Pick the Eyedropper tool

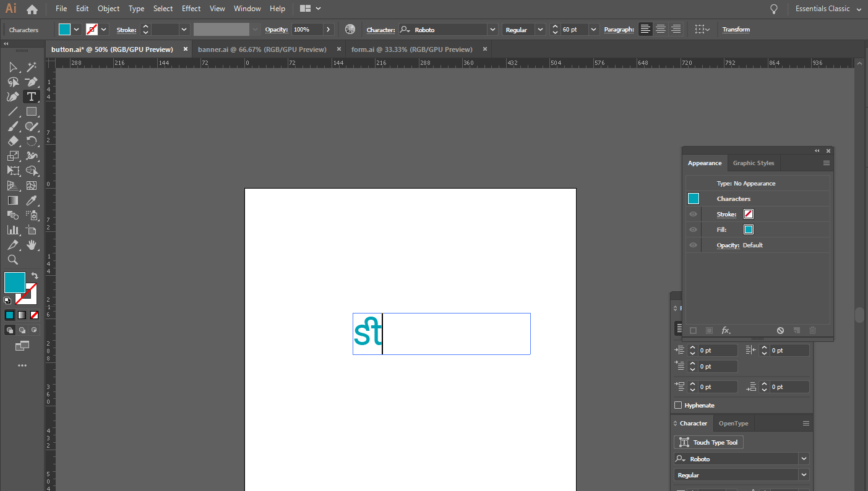click(32, 200)
